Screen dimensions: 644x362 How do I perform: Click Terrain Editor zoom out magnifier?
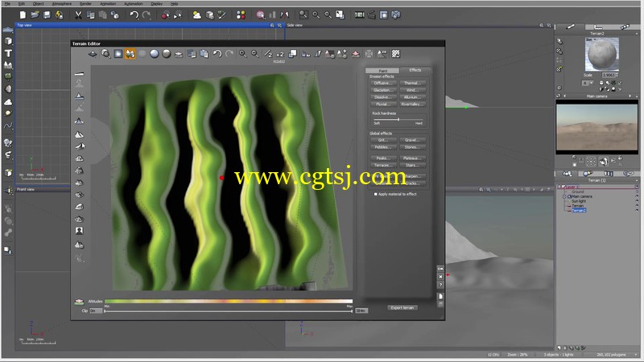pos(255,54)
